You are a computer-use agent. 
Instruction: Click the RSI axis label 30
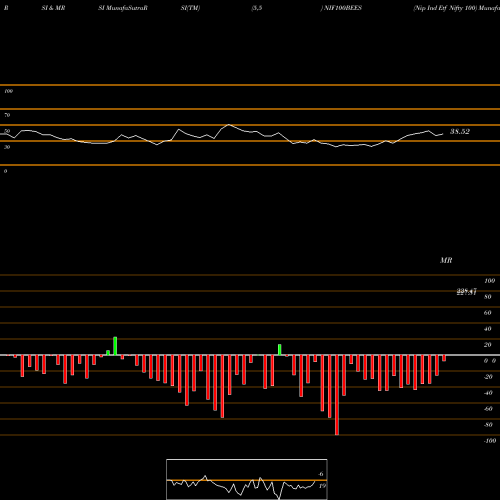pos(7,147)
